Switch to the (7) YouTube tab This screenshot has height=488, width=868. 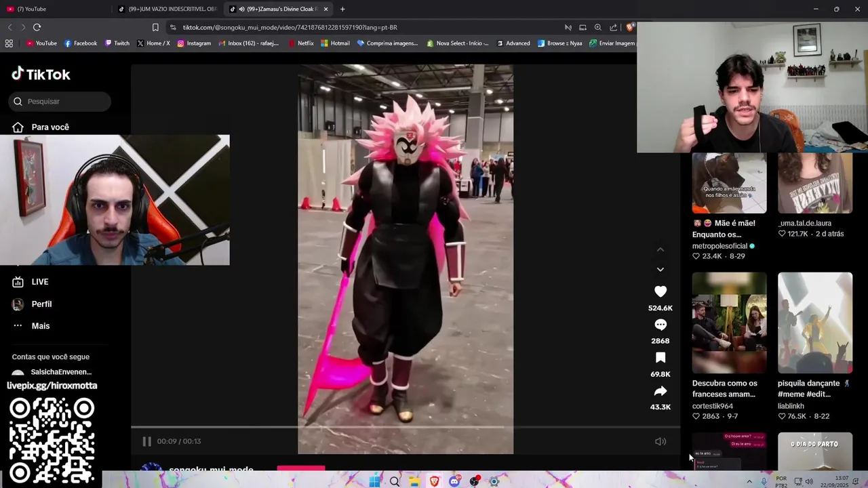click(57, 9)
